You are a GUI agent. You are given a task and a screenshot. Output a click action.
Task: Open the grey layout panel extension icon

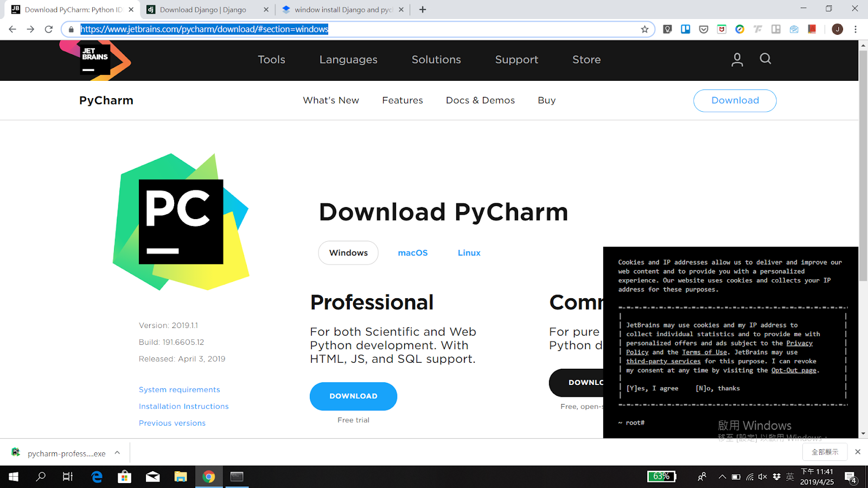(776, 29)
